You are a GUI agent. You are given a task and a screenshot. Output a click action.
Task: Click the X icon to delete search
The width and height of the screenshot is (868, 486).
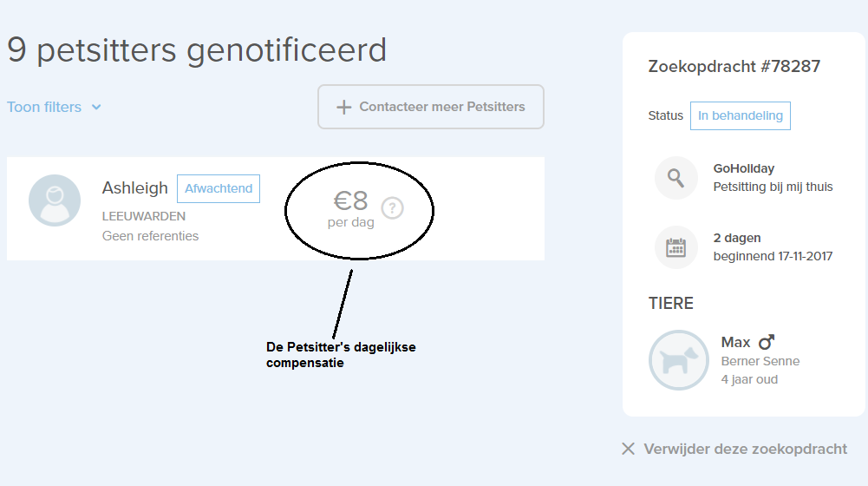[629, 449]
